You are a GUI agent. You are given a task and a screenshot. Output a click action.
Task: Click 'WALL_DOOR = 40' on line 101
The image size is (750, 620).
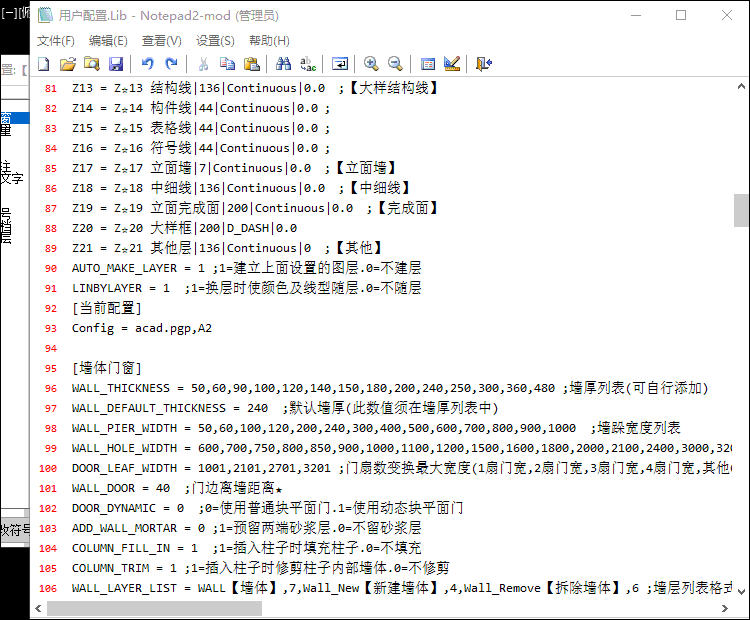[121, 488]
